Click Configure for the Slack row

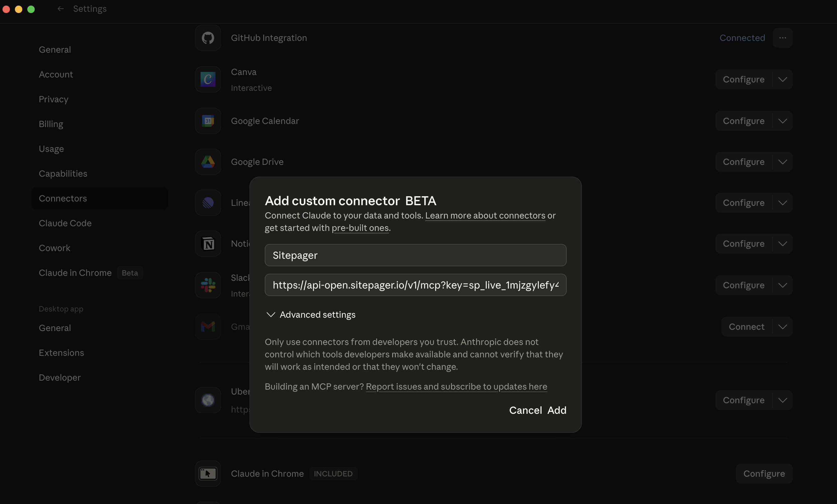point(744,285)
